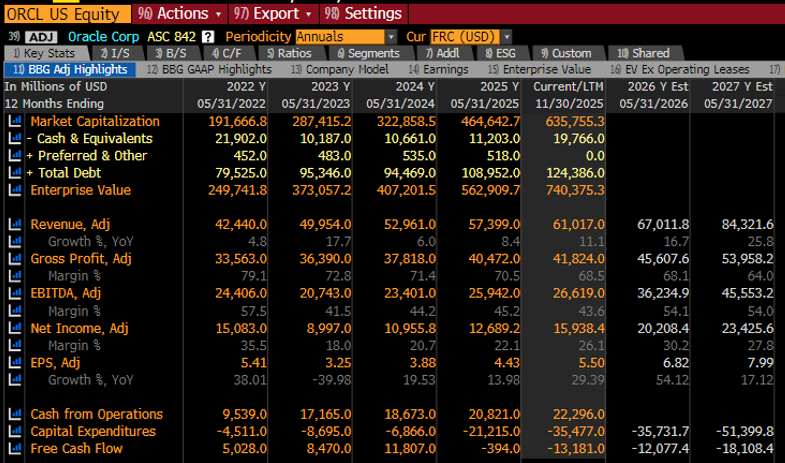
Task: Chart icon for Free Cash Flow row
Action: click(14, 449)
